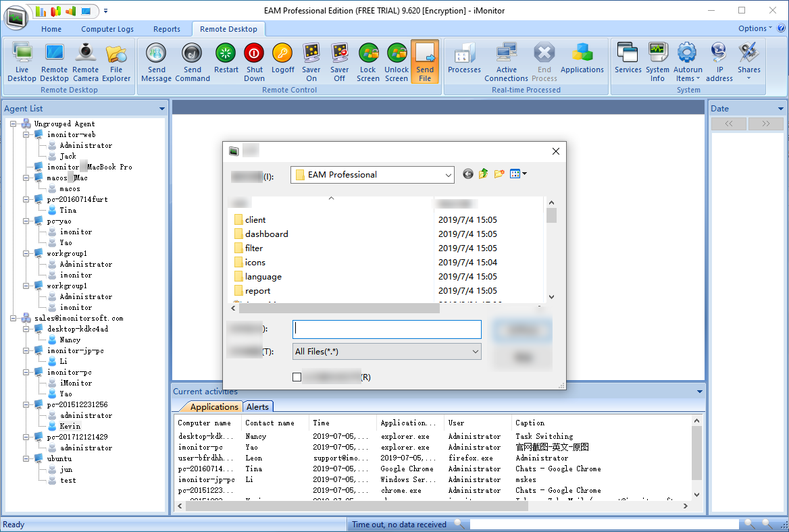The height and width of the screenshot is (532, 789).
Task: Sort by Caption column header
Action: (601, 423)
